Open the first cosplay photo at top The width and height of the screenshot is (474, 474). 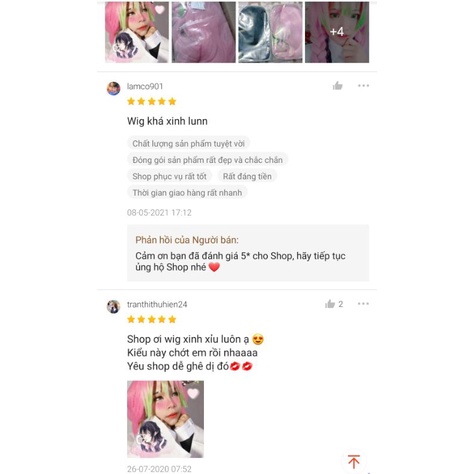pyautogui.click(x=137, y=32)
